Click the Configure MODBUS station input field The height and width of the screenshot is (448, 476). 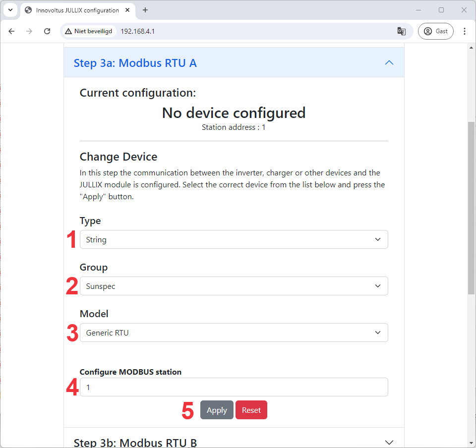tap(234, 387)
